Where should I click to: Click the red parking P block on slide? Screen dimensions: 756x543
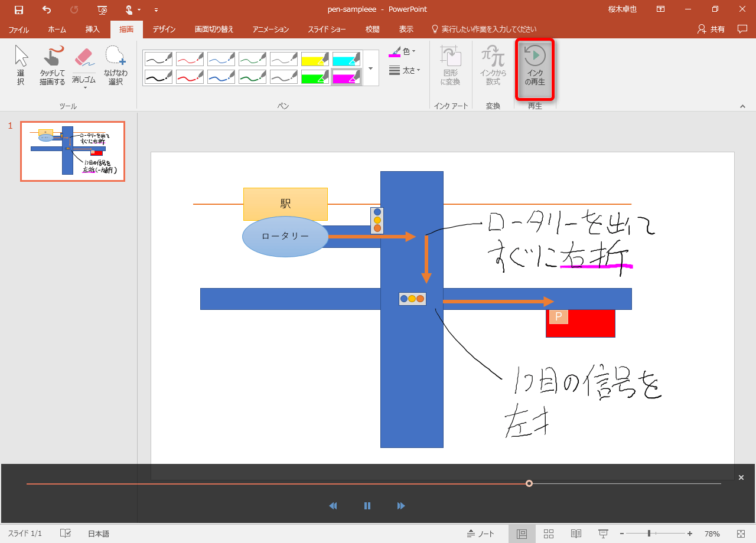click(x=581, y=323)
